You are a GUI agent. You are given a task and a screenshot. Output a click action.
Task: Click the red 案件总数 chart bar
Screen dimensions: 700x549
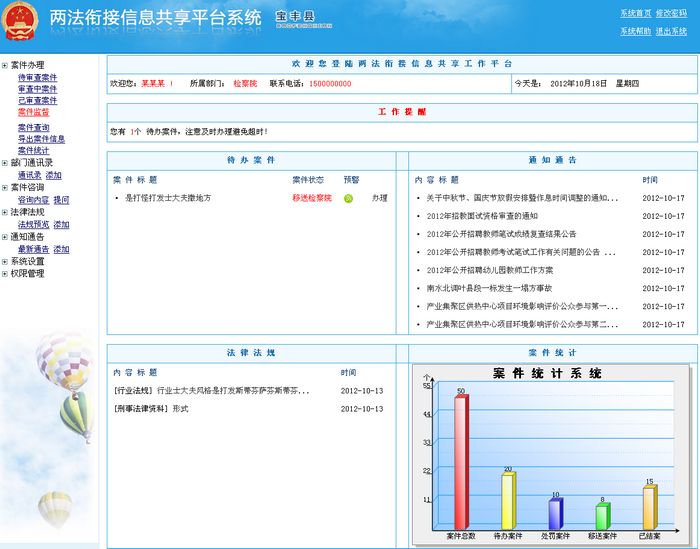point(461,462)
